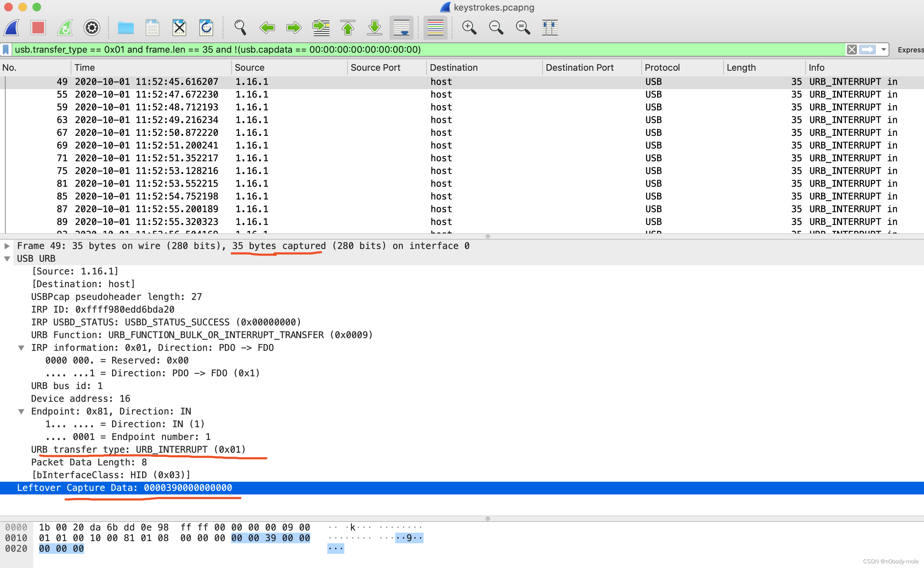Image resolution: width=924 pixels, height=568 pixels.
Task: Sort packets by Protocol column header
Action: coord(662,68)
